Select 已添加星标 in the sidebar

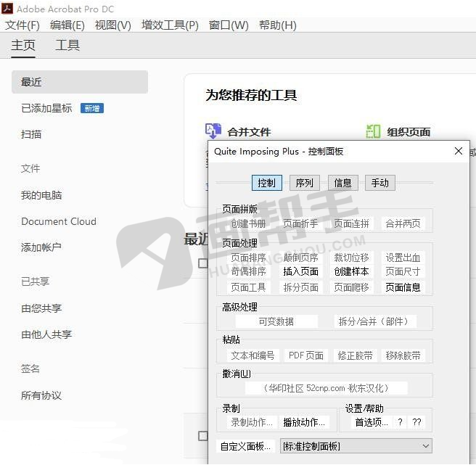[x=46, y=108]
